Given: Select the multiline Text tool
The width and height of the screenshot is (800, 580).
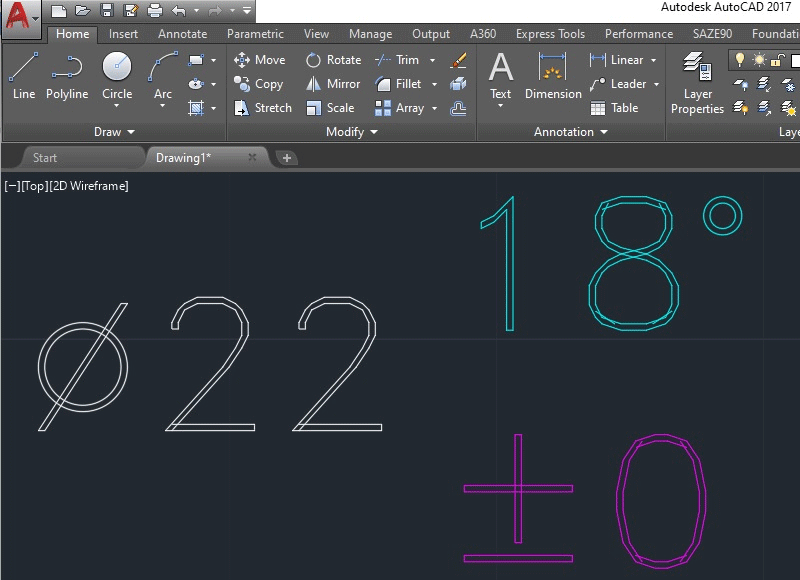Looking at the screenshot, I should (501, 75).
